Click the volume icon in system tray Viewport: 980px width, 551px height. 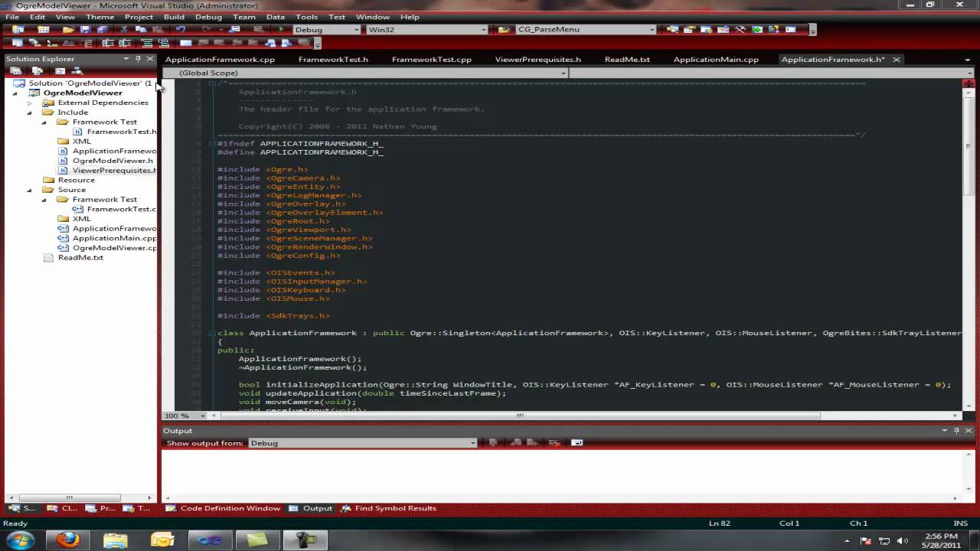click(x=904, y=540)
